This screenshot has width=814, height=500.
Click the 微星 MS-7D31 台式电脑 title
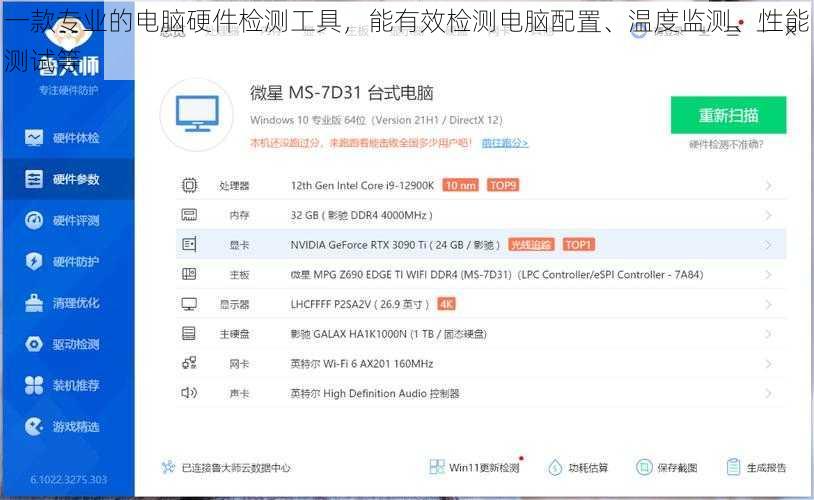point(342,93)
